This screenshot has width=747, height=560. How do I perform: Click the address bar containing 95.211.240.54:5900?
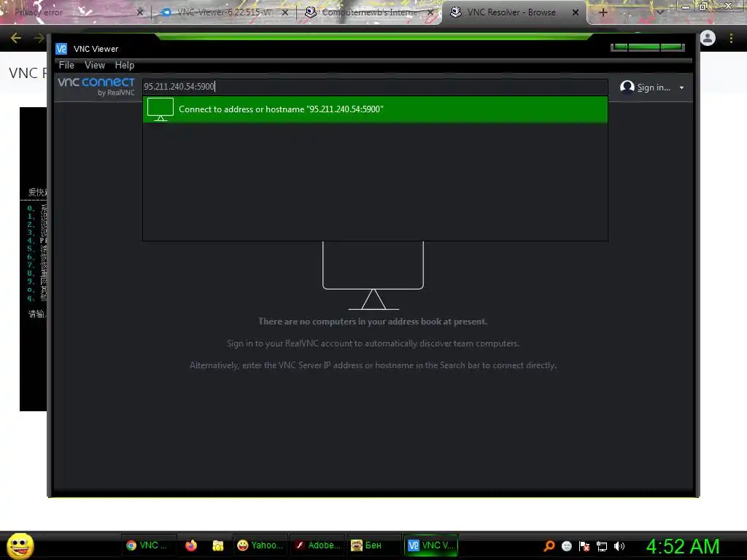click(375, 87)
